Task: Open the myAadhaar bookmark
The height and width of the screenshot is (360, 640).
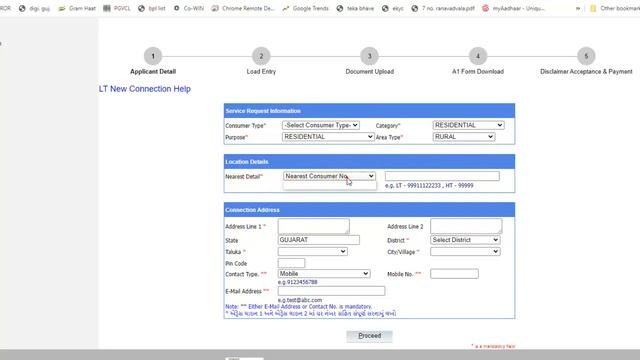Action: pyautogui.click(x=513, y=8)
